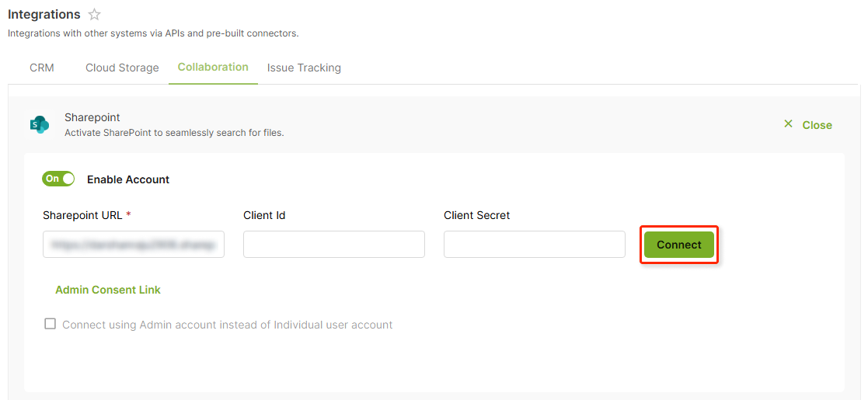Click the X icon beside Close

[x=788, y=124]
